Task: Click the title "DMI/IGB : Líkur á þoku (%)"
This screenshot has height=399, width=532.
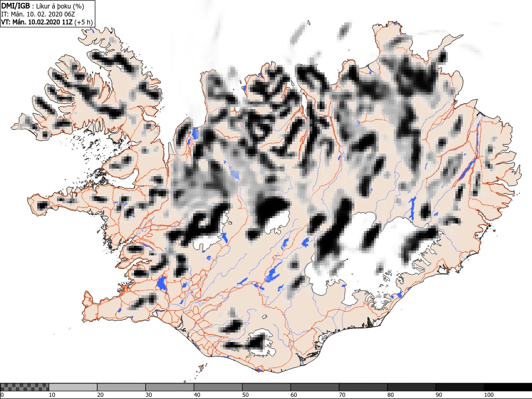Action: 43,6
